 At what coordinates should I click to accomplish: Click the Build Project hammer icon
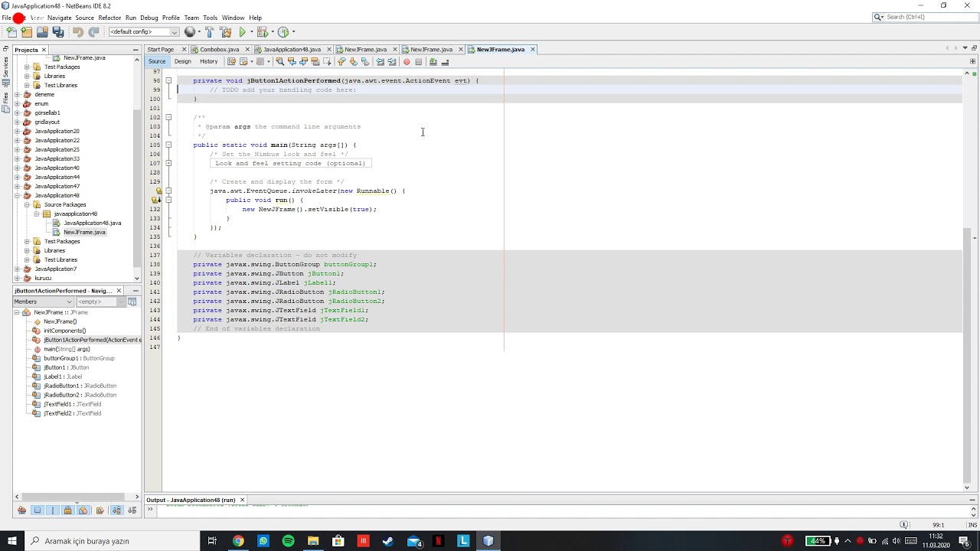pos(209,32)
